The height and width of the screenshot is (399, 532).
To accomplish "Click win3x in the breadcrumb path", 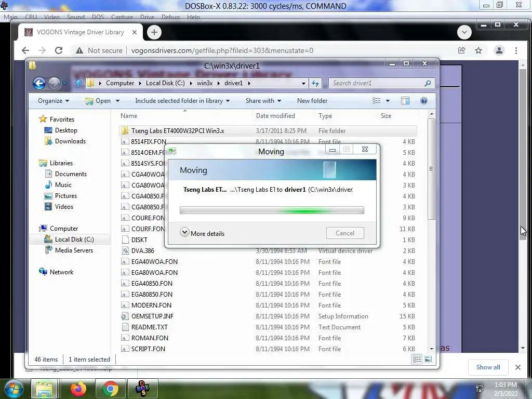I will 205,83.
